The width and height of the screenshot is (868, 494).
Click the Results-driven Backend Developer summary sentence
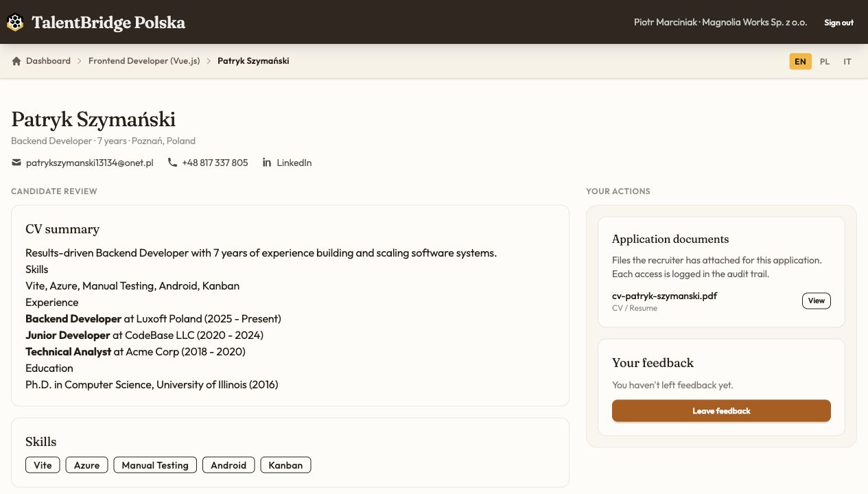coord(261,252)
